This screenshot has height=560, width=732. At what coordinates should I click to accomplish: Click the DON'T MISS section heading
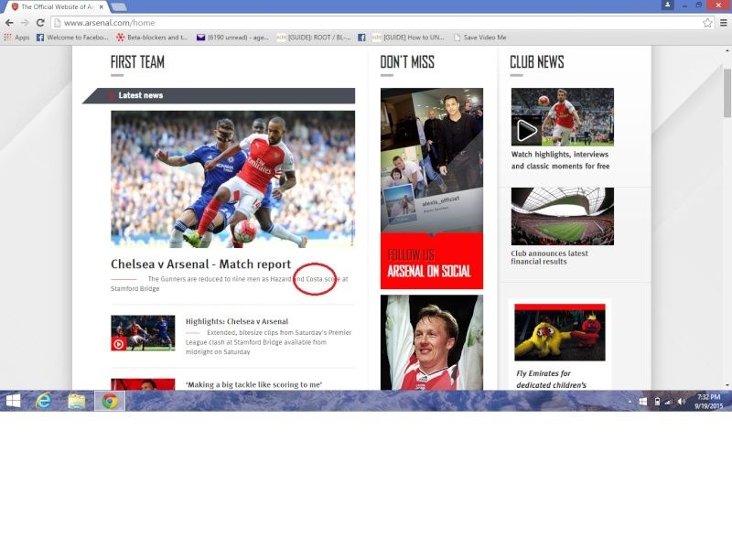407,62
